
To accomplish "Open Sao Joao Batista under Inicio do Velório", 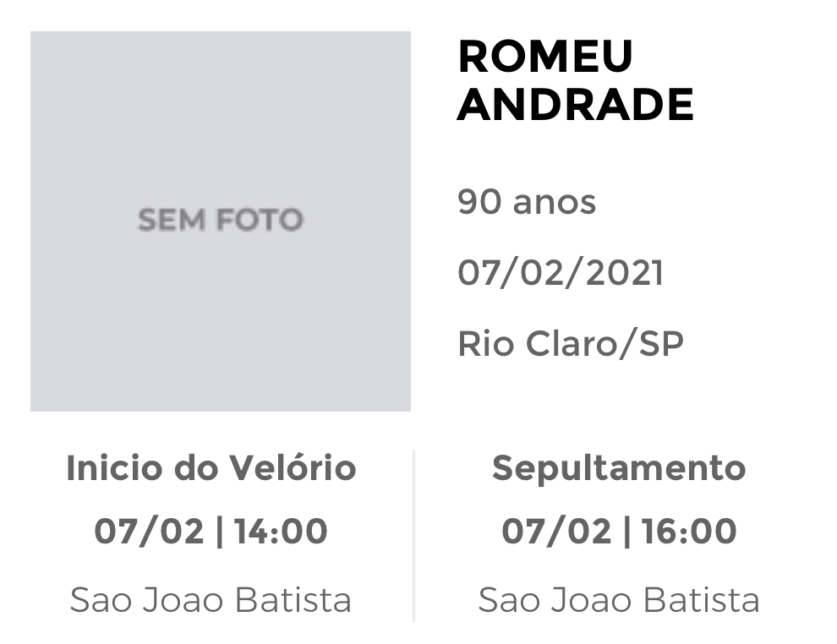I will click(211, 600).
